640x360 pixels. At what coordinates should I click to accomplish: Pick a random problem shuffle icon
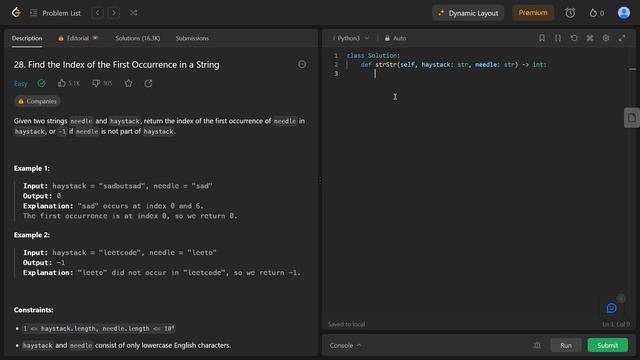(133, 13)
